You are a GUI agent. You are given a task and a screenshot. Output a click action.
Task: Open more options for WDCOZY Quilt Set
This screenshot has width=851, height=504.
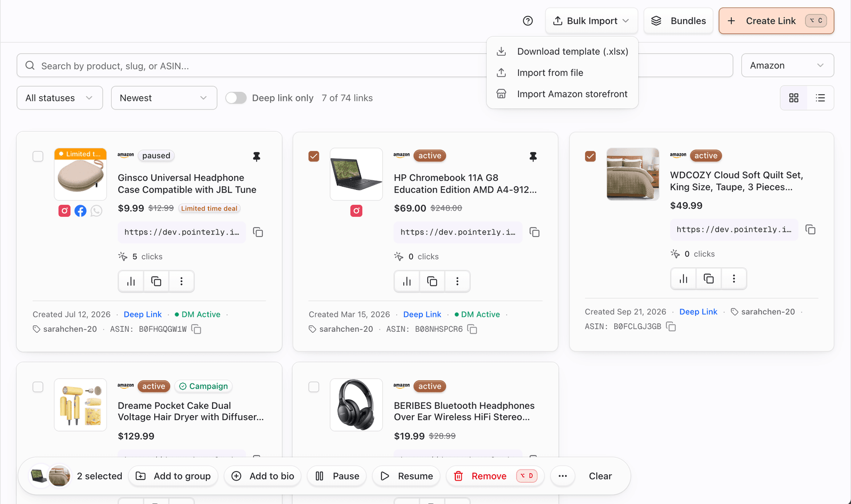(x=734, y=279)
